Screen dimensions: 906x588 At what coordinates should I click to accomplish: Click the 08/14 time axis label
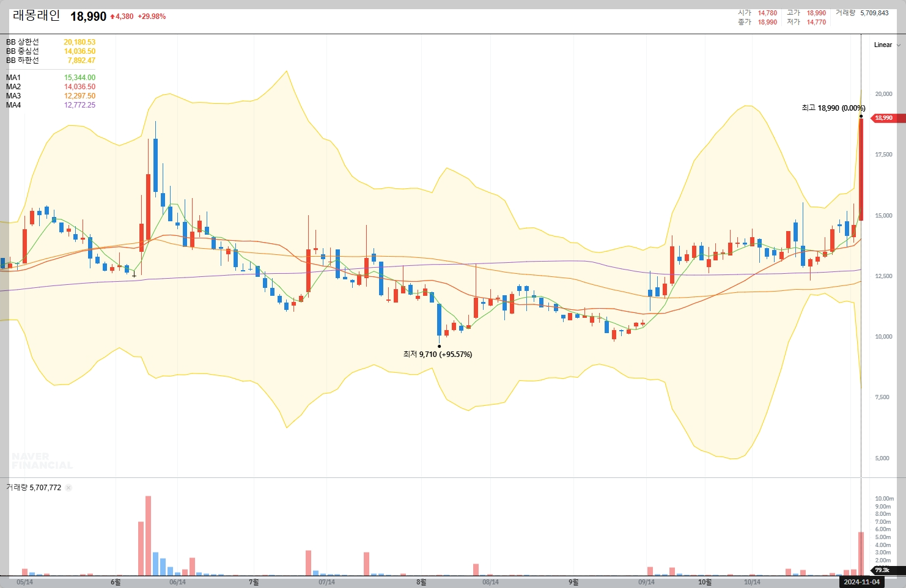pos(490,582)
